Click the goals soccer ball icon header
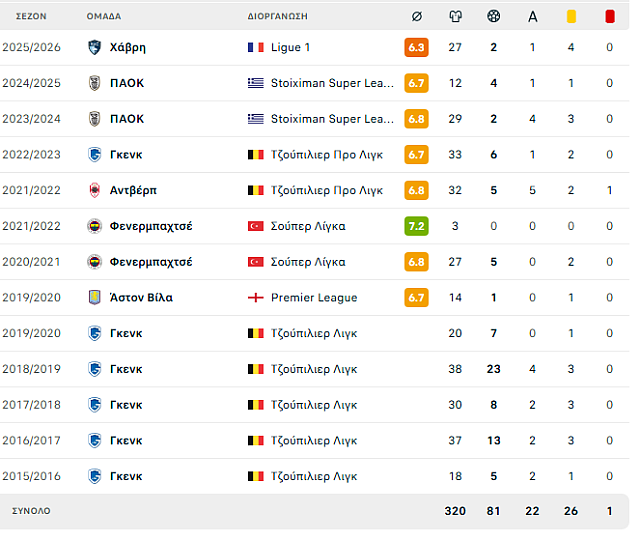The height and width of the screenshot is (541, 640). tap(493, 16)
